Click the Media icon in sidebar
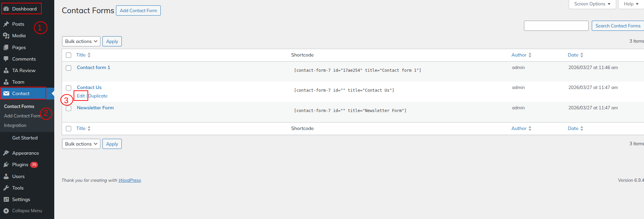This screenshot has width=644, height=219. (6, 36)
